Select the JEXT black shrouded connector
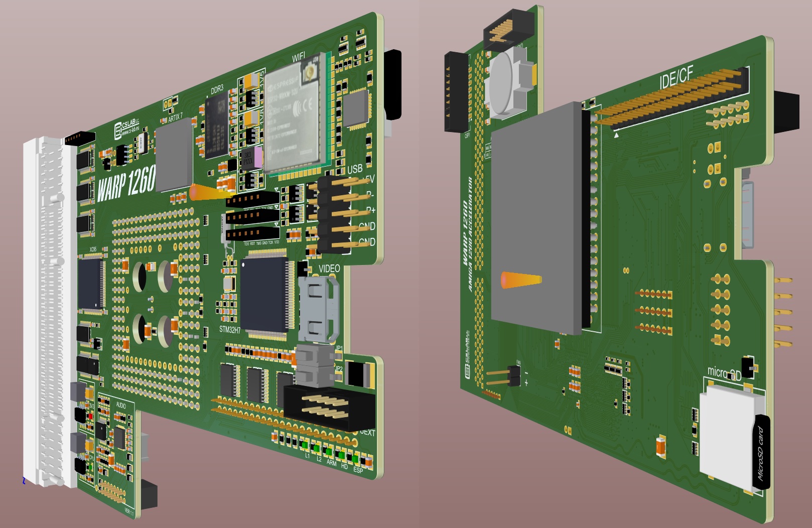This screenshot has height=528, width=812. pyautogui.click(x=328, y=408)
